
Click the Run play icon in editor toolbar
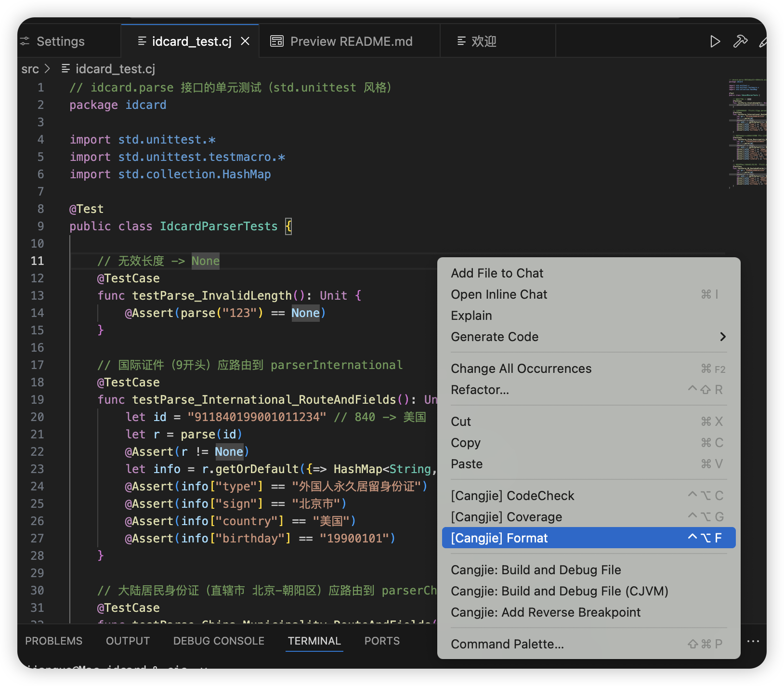(715, 41)
